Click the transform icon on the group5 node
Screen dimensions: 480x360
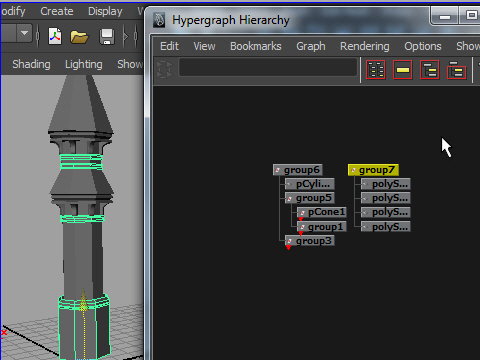click(x=290, y=198)
